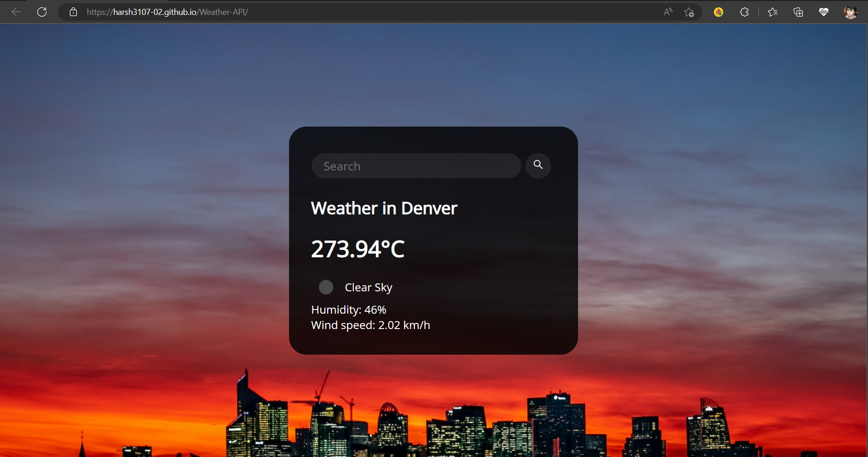Open the ladybug extension icon
The image size is (868, 457).
pyautogui.click(x=719, y=12)
